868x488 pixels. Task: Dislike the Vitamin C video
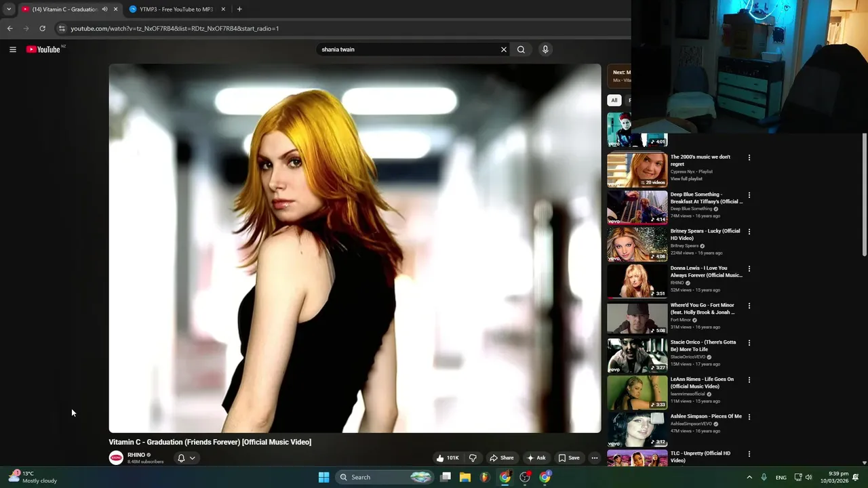(x=473, y=458)
